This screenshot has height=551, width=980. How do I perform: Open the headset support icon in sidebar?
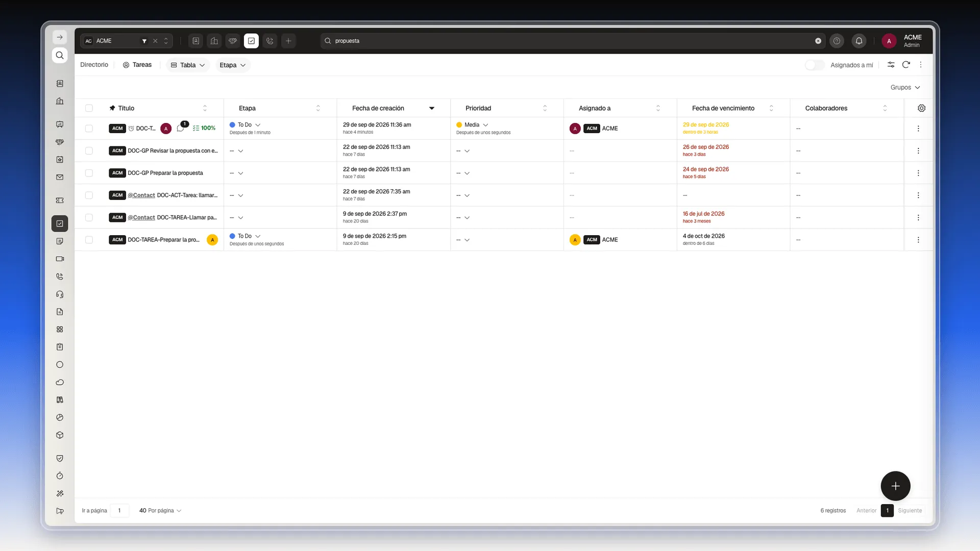tap(60, 294)
